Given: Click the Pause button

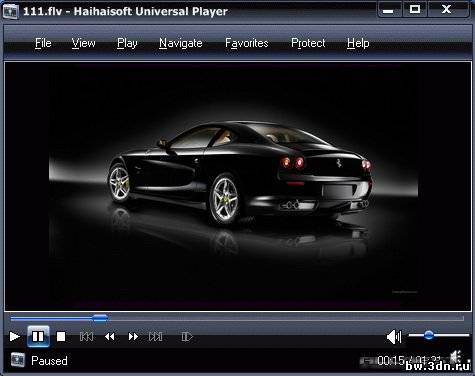Looking at the screenshot, I should coord(38,337).
